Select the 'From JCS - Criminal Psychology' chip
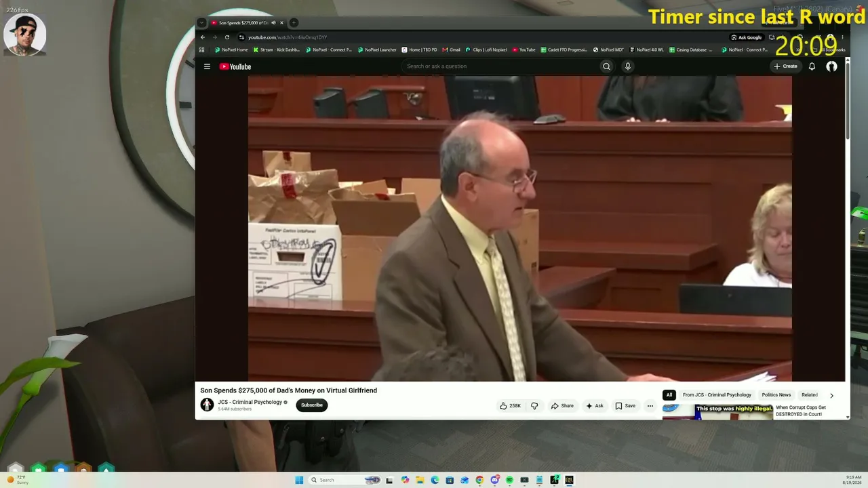 tap(717, 395)
